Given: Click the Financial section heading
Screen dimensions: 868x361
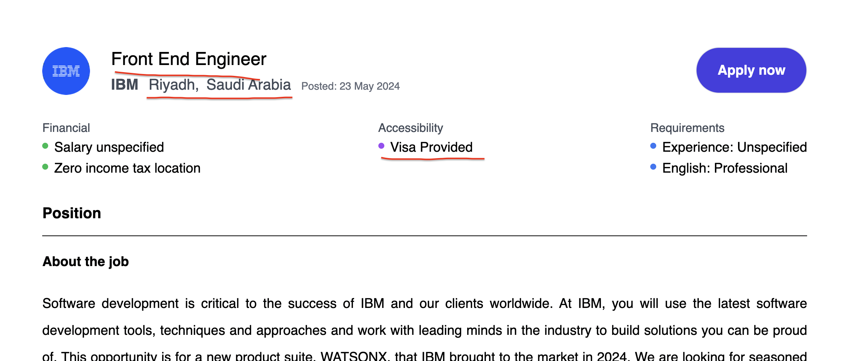Looking at the screenshot, I should [66, 128].
